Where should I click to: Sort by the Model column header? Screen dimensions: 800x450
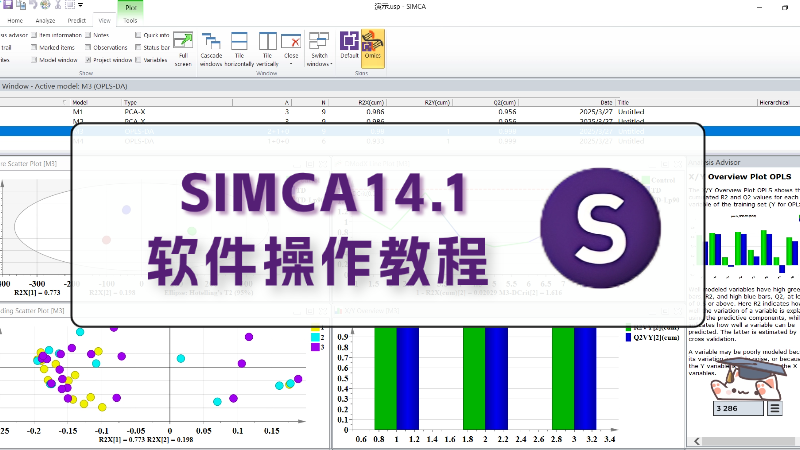pyautogui.click(x=80, y=103)
